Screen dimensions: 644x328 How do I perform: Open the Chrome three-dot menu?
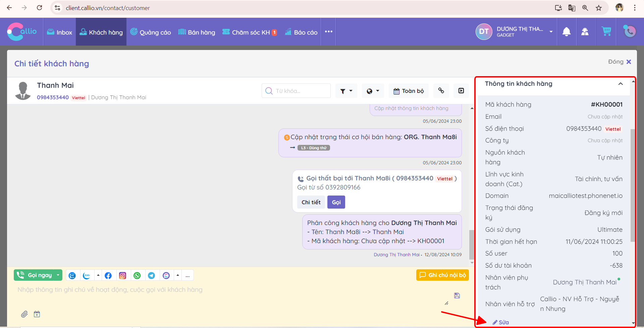tap(635, 8)
